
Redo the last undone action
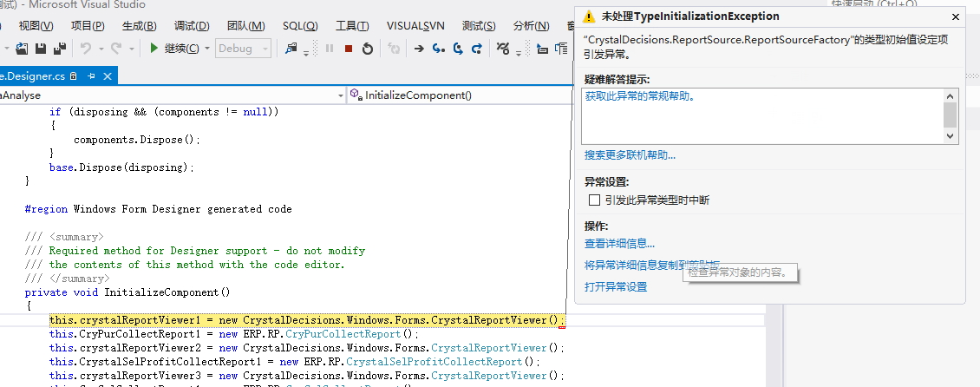point(116,48)
